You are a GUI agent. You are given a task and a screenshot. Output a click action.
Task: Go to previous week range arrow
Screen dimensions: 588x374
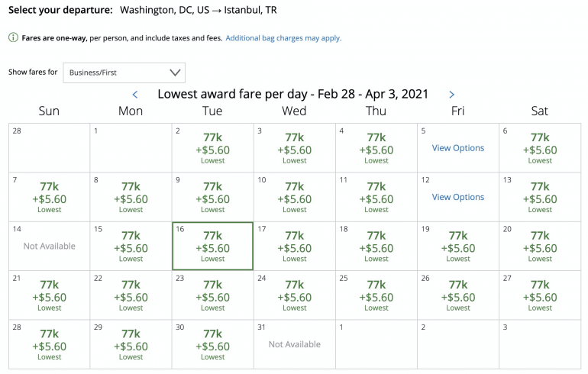(x=135, y=95)
